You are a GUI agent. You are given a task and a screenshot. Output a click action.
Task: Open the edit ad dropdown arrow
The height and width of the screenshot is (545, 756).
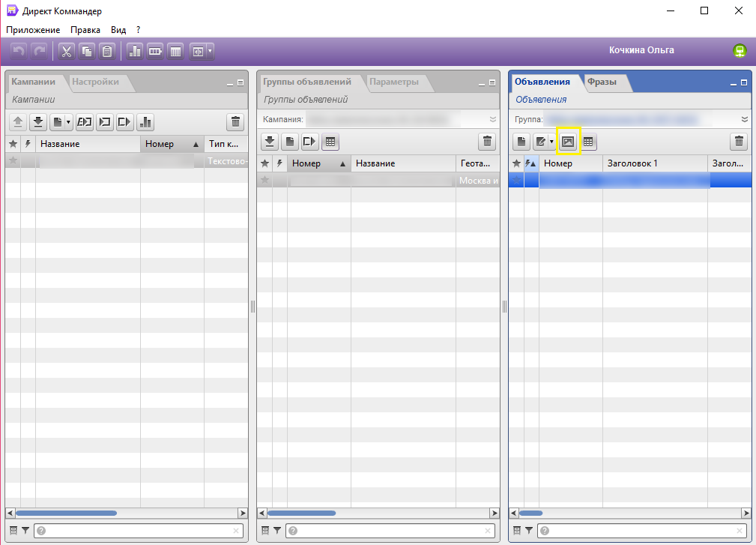(x=551, y=142)
